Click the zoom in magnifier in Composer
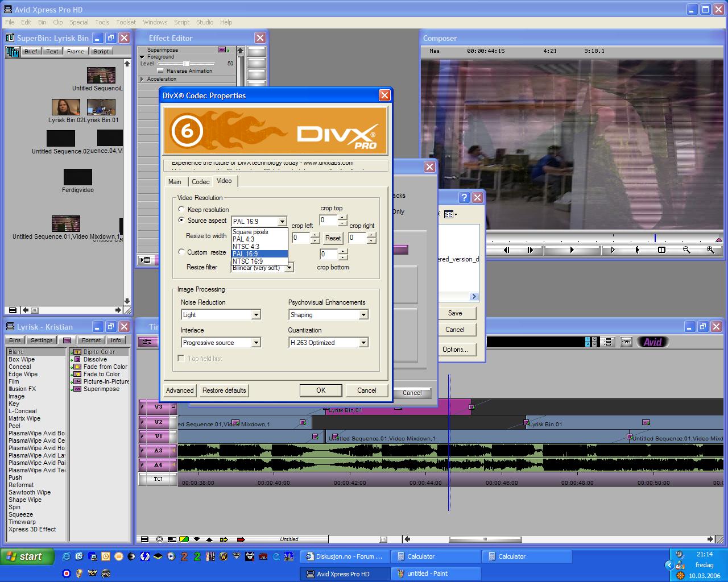The image size is (728, 582). [710, 250]
